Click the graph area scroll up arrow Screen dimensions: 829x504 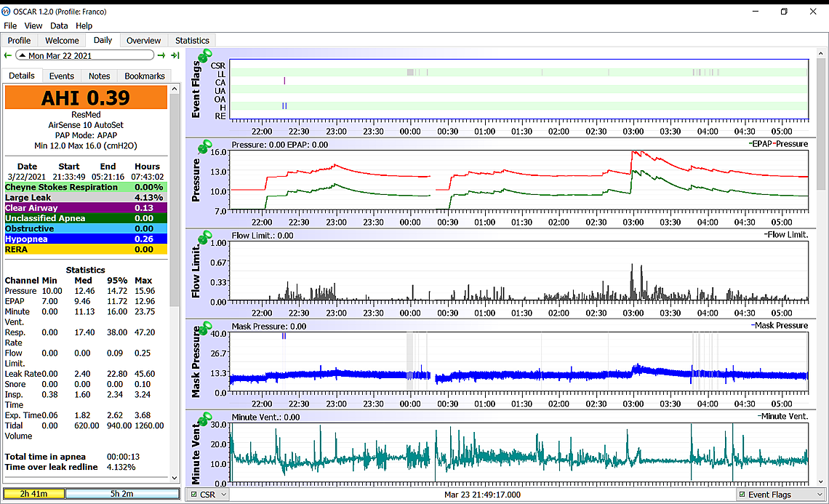point(820,53)
